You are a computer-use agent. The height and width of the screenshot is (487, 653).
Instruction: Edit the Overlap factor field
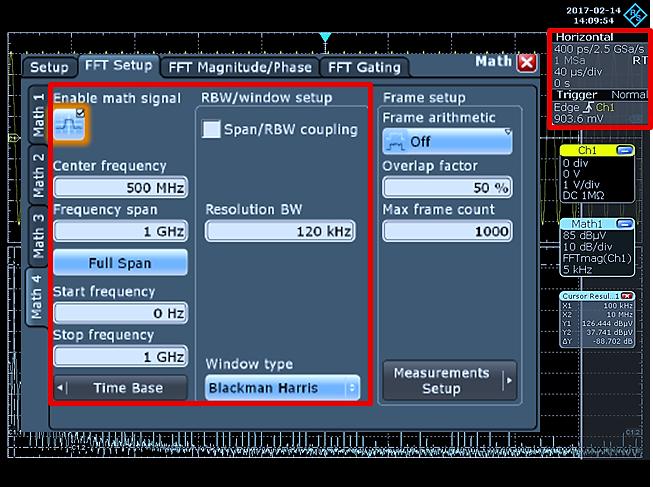click(447, 187)
